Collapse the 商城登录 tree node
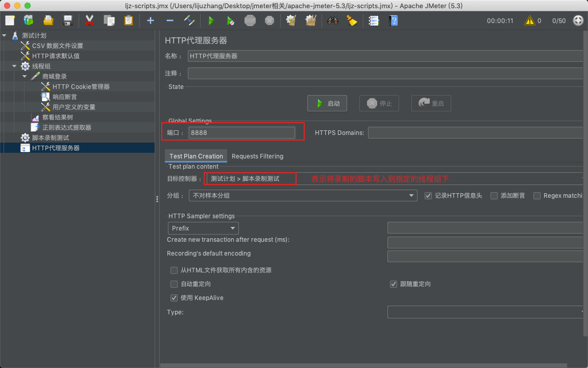The image size is (588, 368). pyautogui.click(x=24, y=76)
